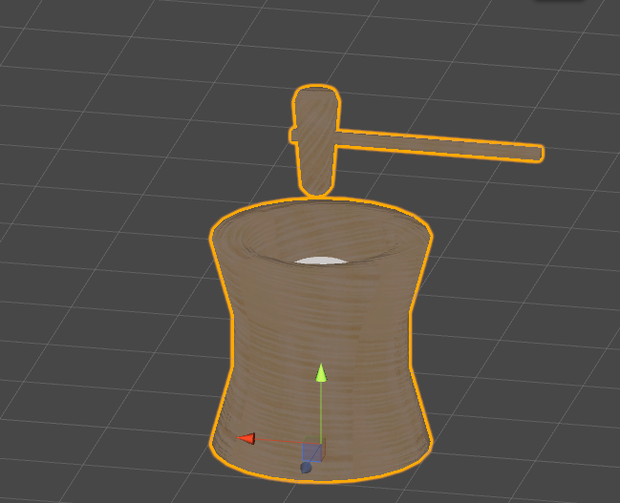Select the wooden mallet head

pos(316,139)
